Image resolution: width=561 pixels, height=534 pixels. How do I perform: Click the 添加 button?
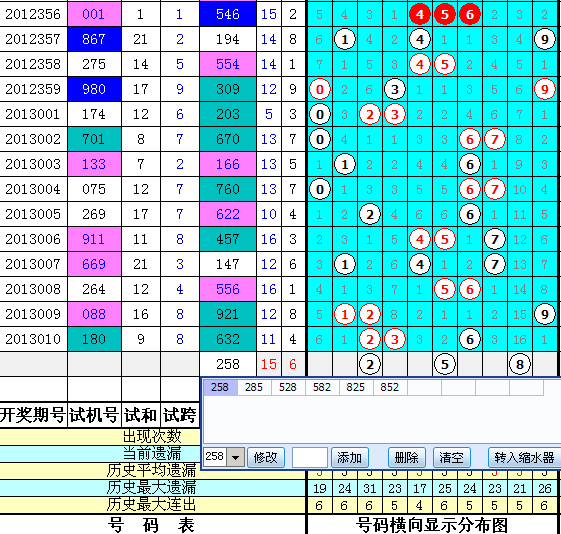[x=350, y=457]
